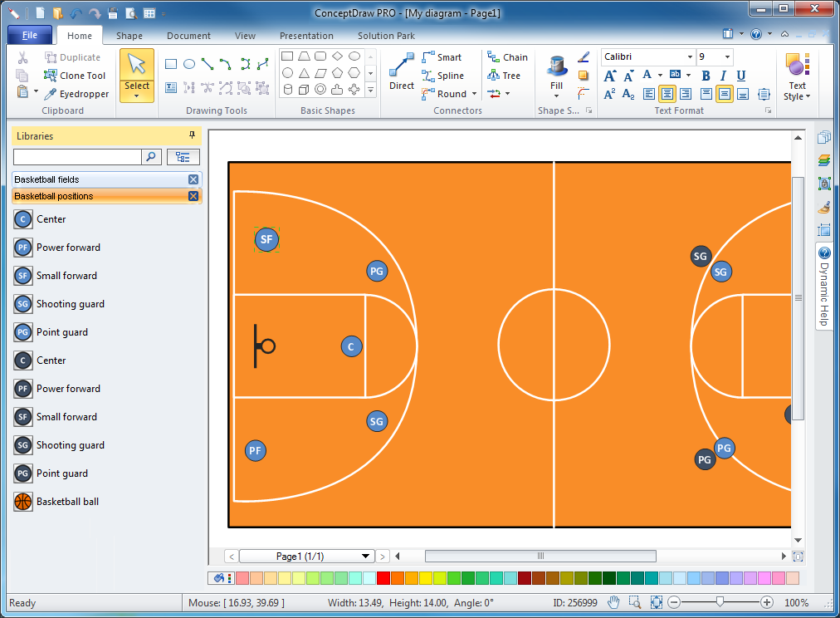Switch to the Presentation ribbon tab
840x618 pixels.
coord(306,36)
